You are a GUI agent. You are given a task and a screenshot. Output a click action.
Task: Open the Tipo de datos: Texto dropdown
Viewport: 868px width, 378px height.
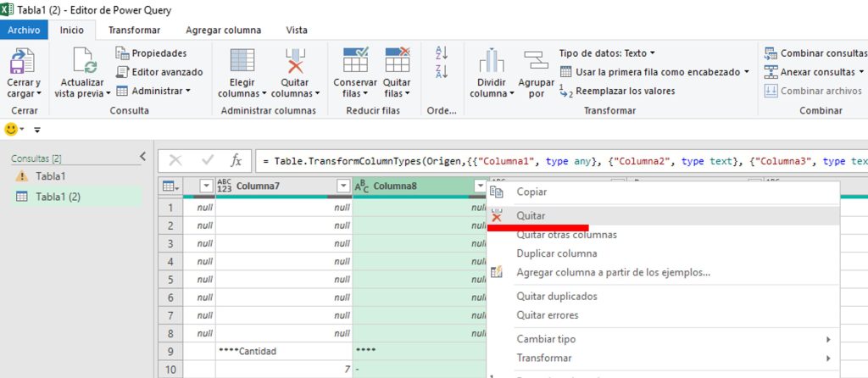pyautogui.click(x=607, y=53)
